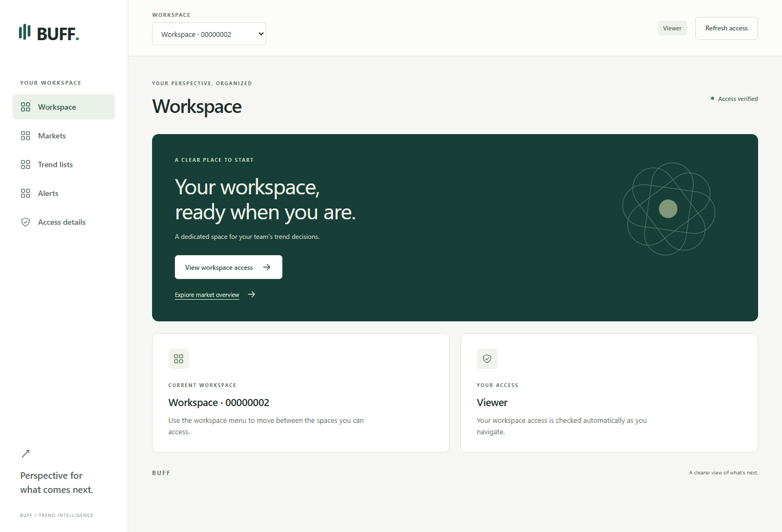Click the BUFF / TREND INTELLIGENCE footer text
This screenshot has width=782, height=532.
click(56, 515)
